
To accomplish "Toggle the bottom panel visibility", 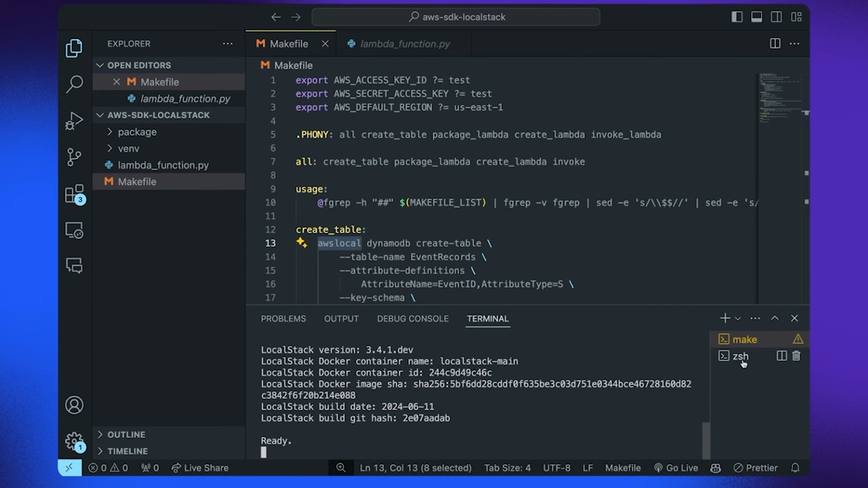I will coord(757,17).
